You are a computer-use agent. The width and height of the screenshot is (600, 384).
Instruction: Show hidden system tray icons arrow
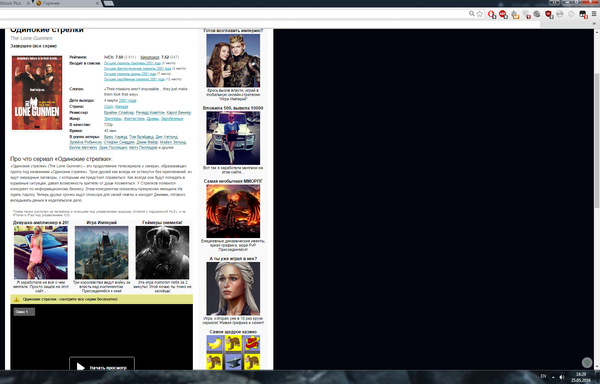click(x=553, y=377)
